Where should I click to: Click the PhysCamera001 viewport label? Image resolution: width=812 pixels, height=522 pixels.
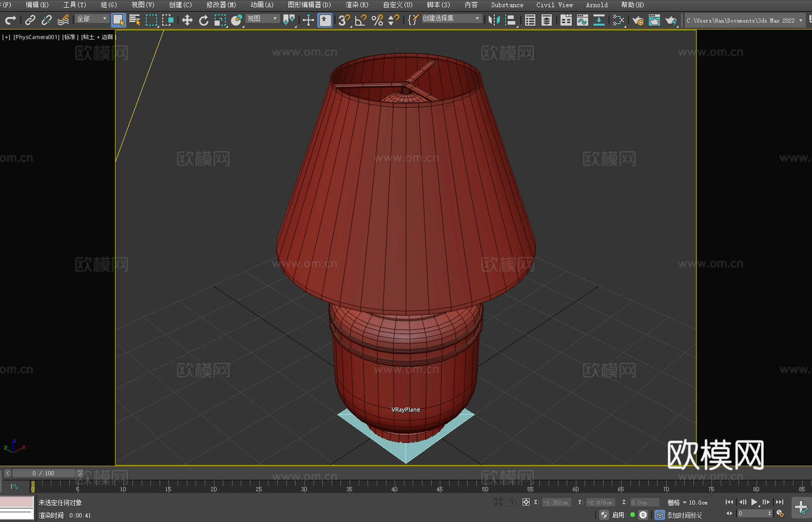[x=36, y=37]
